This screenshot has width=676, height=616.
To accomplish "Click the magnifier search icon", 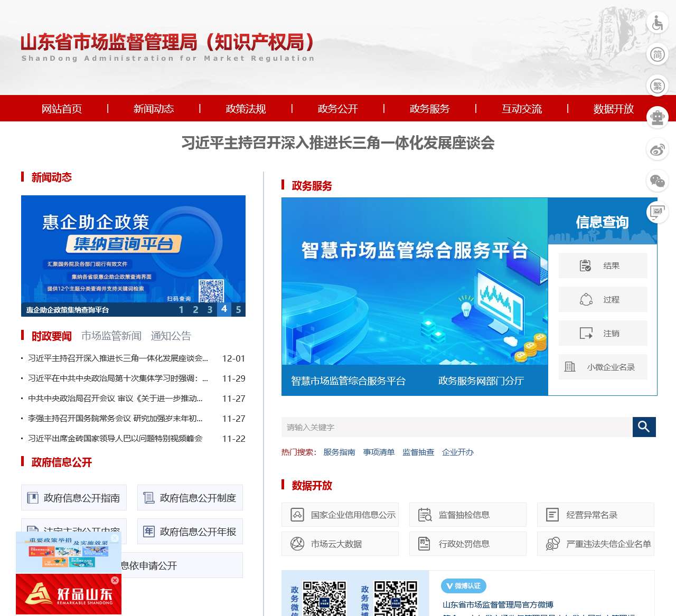I will click(644, 427).
